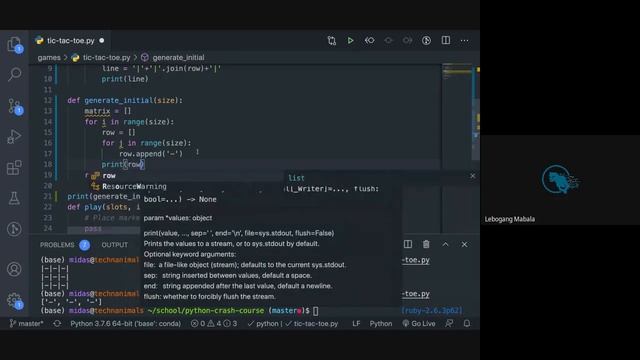Open the Extensions view
The width and height of the screenshot is (640, 360).
tap(14, 167)
